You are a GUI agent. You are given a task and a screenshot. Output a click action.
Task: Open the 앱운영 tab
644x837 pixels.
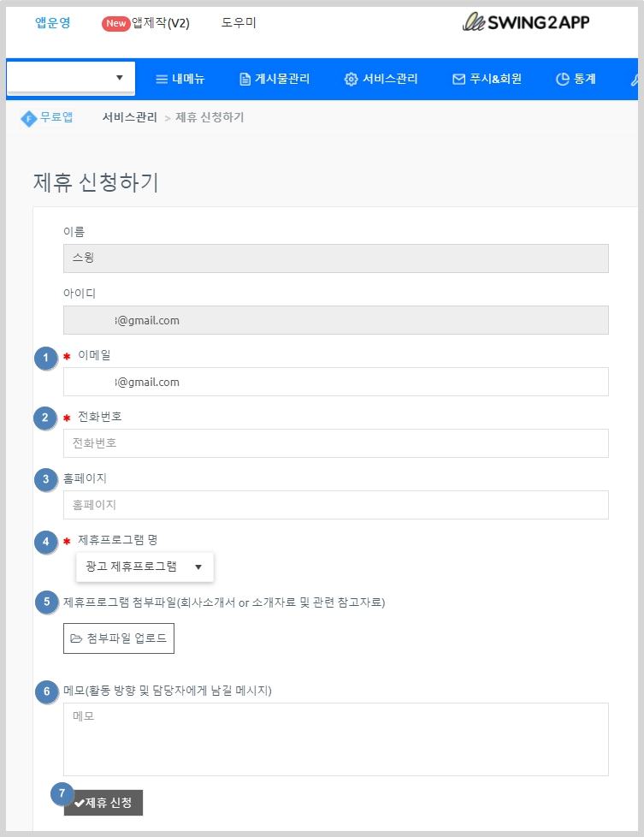pyautogui.click(x=52, y=23)
